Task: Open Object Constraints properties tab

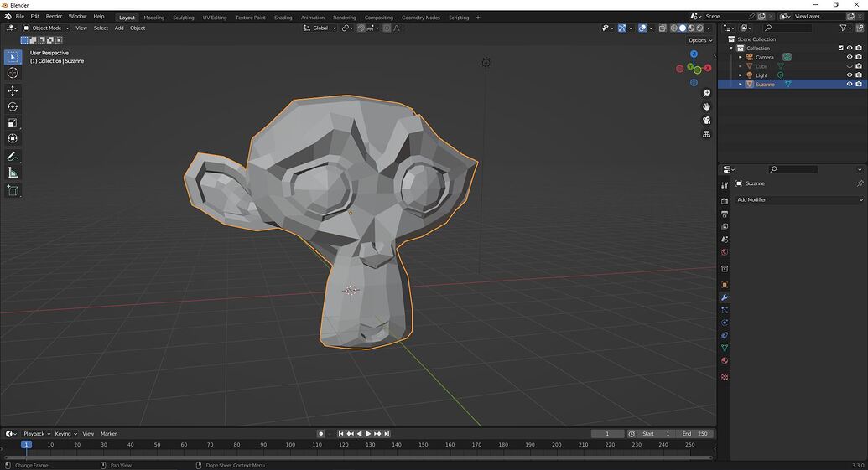Action: pyautogui.click(x=725, y=336)
